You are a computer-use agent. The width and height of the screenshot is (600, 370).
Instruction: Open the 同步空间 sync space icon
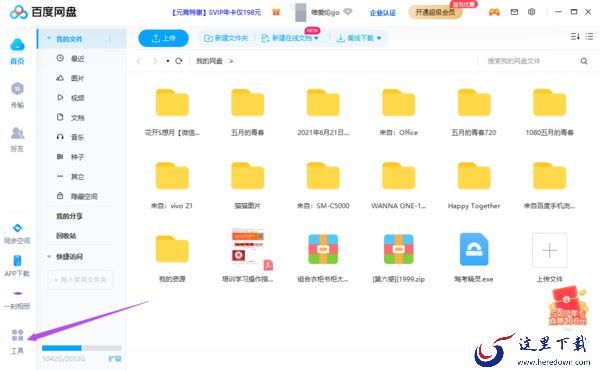point(17,228)
